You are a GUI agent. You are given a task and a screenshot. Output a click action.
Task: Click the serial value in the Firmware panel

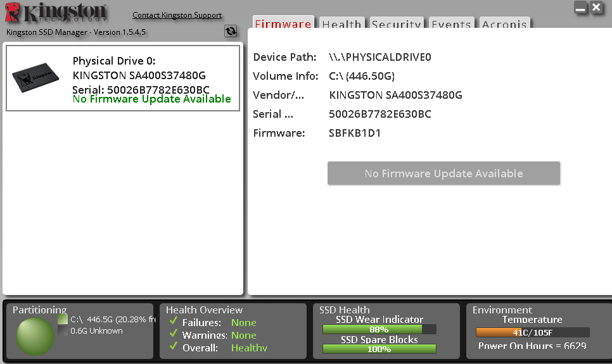(379, 114)
